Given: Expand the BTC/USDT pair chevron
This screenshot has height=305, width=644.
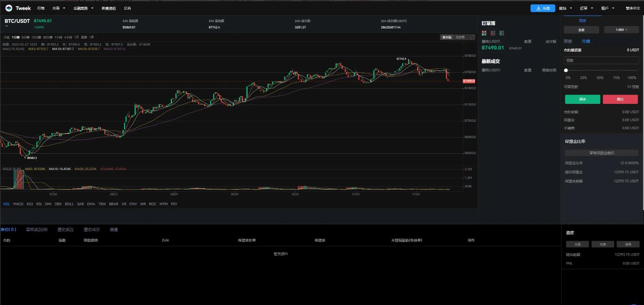Looking at the screenshot, I should tap(7, 26).
